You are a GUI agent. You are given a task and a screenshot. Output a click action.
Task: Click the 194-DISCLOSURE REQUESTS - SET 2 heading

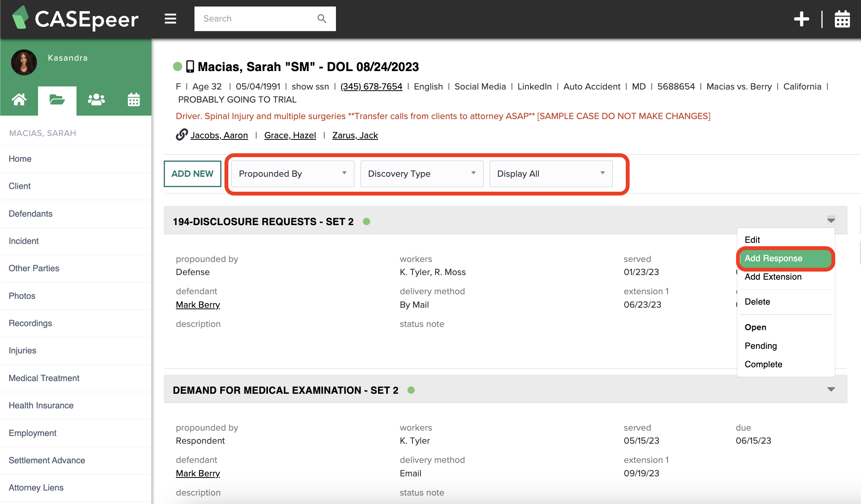coord(263,222)
